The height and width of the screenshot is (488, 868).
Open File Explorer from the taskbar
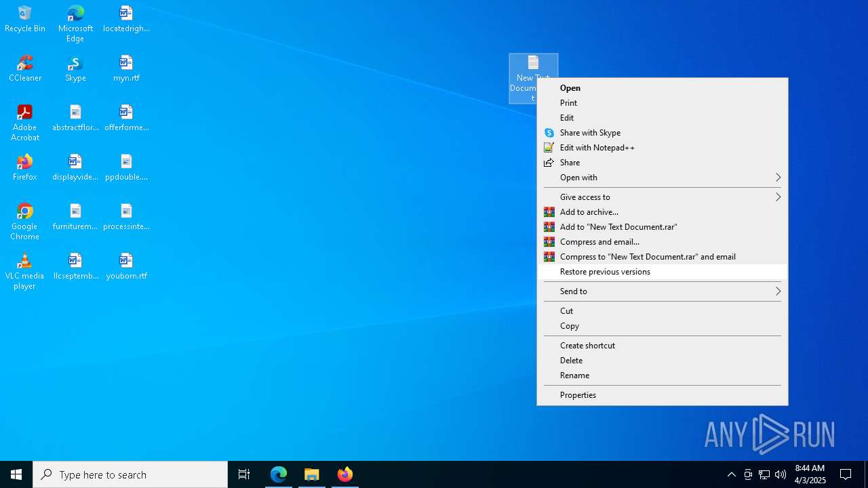point(312,474)
